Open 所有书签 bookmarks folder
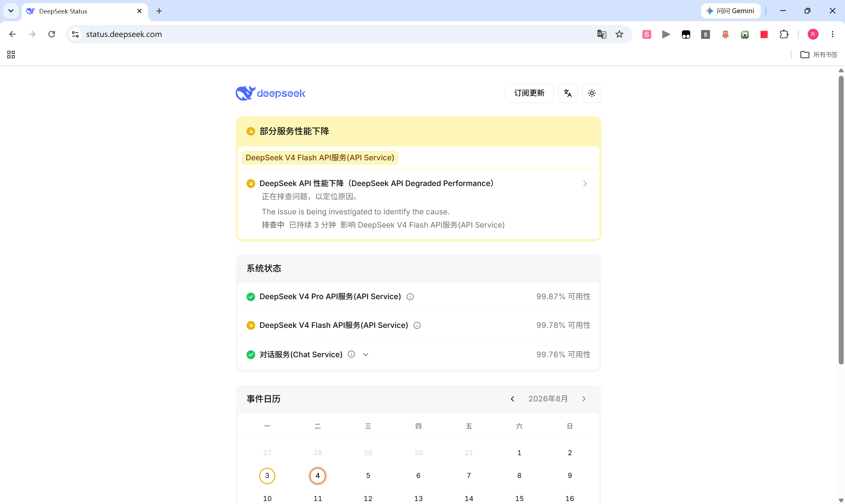The width and height of the screenshot is (845, 504). (819, 55)
